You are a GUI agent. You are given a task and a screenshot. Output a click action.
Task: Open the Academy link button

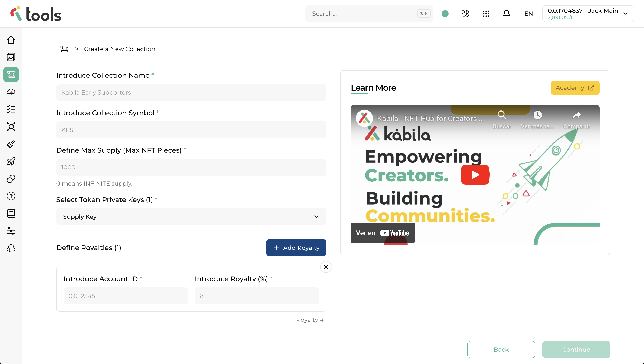tap(575, 88)
